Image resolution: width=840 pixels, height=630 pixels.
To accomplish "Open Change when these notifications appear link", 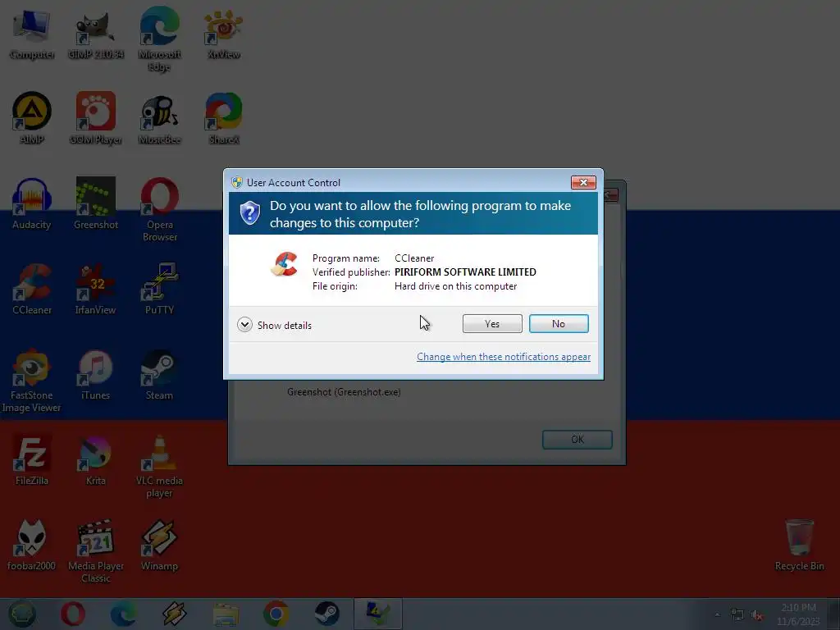I will pos(504,357).
